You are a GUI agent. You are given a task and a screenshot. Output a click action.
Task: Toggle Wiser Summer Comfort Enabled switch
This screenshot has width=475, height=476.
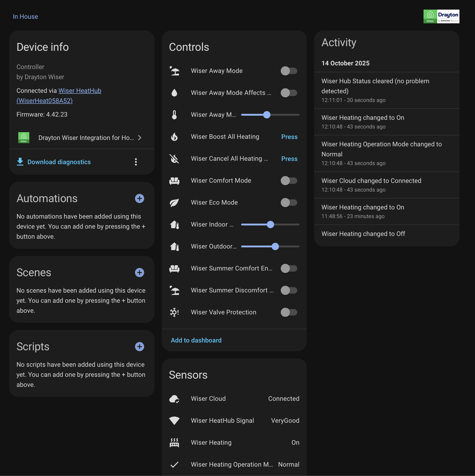tap(289, 268)
